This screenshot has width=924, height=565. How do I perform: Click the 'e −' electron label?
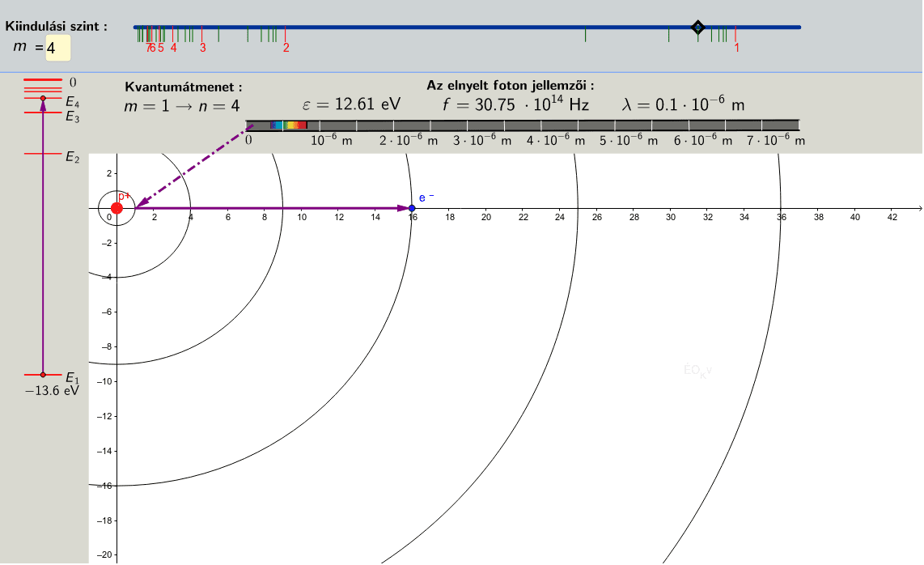[426, 198]
